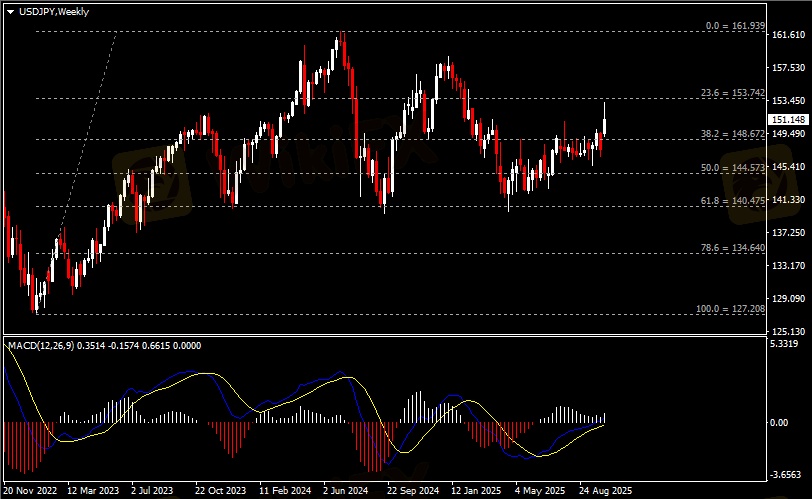Click the 38.2 = 148.672 Fibonacci label
The width and height of the screenshot is (812, 499).
733,133
